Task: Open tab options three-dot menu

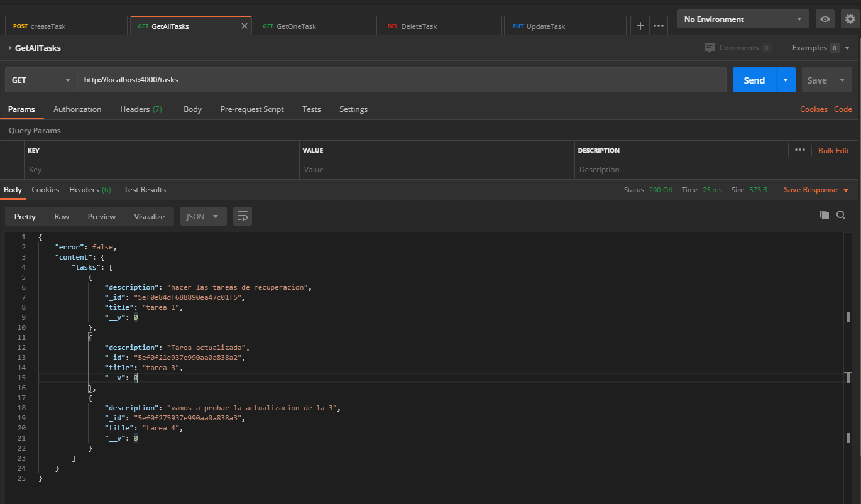Action: point(659,26)
